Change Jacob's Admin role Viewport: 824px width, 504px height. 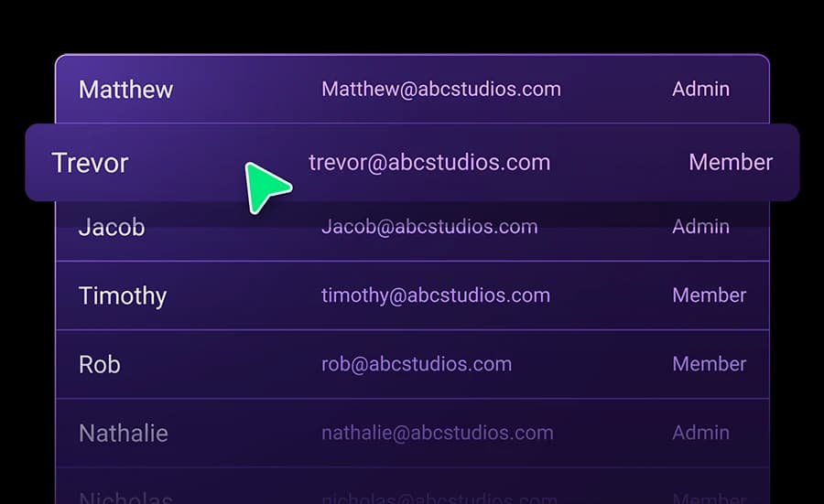700,227
